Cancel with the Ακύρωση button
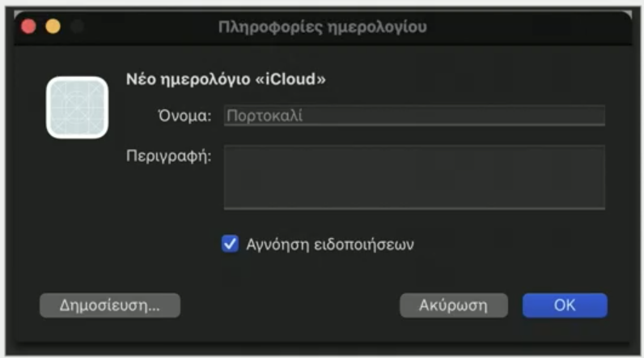 pyautogui.click(x=453, y=305)
